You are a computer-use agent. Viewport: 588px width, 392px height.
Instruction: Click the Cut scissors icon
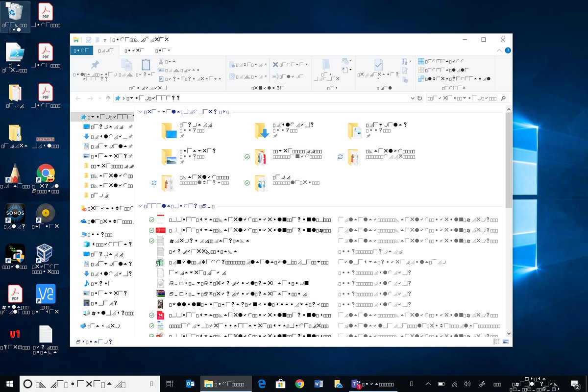pos(161,62)
